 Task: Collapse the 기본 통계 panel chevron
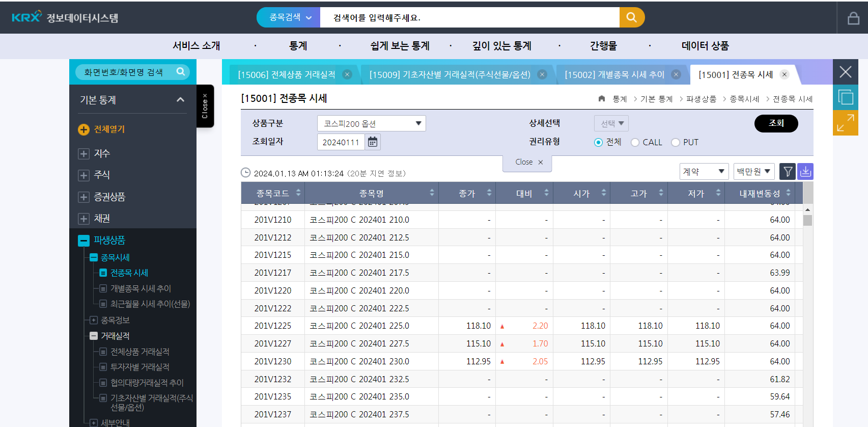point(180,100)
